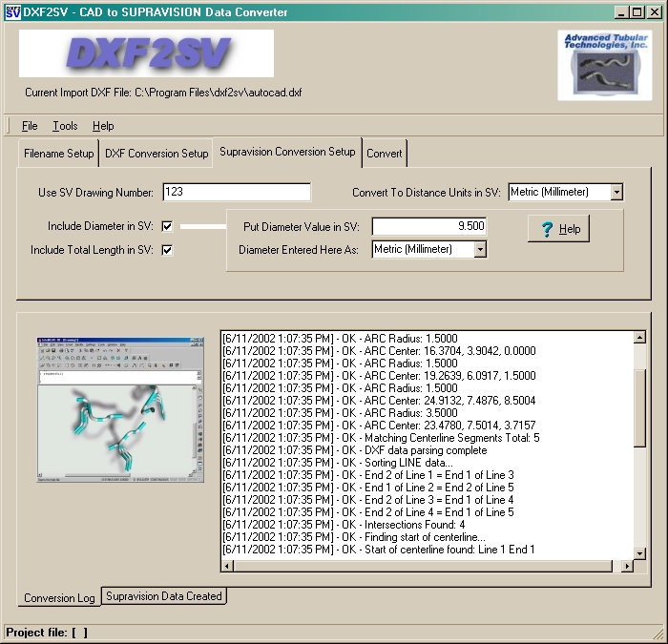Click the DXF2SV logo banner
Image resolution: width=668 pixels, height=644 pixels.
146,53
